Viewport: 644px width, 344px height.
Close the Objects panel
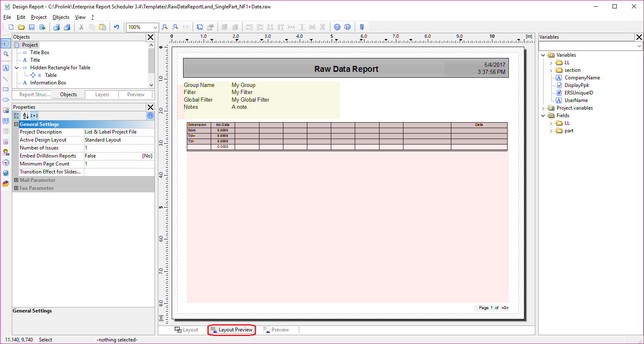click(150, 37)
